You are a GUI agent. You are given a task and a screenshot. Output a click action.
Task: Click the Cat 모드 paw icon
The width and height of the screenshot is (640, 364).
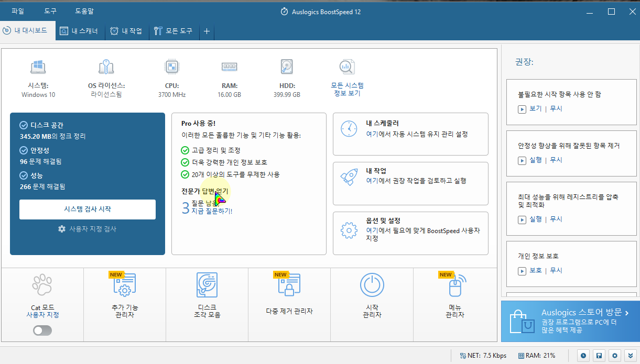42,285
